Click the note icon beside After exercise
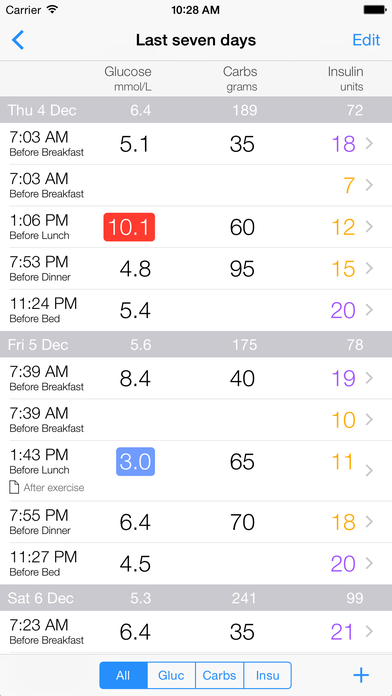The image size is (392, 696). coord(15,487)
